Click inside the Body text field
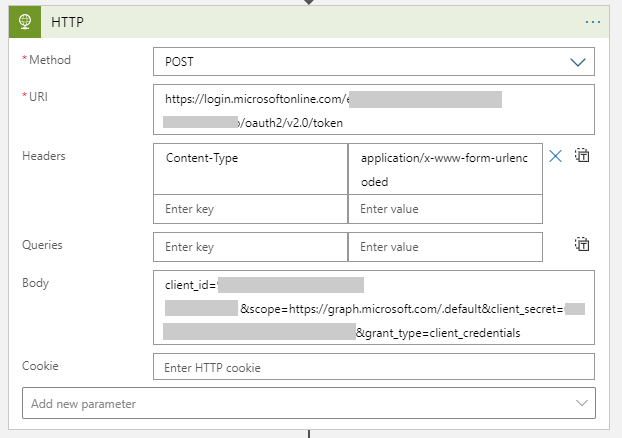The image size is (622, 438). point(374,308)
